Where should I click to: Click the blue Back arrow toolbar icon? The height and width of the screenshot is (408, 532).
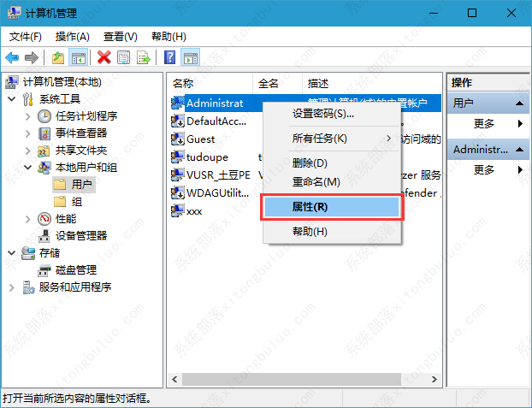[x=12, y=57]
